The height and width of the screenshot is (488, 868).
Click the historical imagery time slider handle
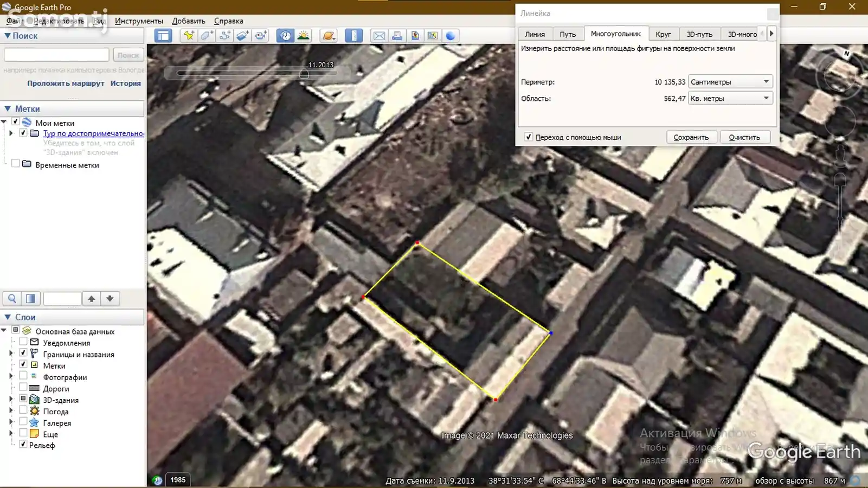(304, 73)
